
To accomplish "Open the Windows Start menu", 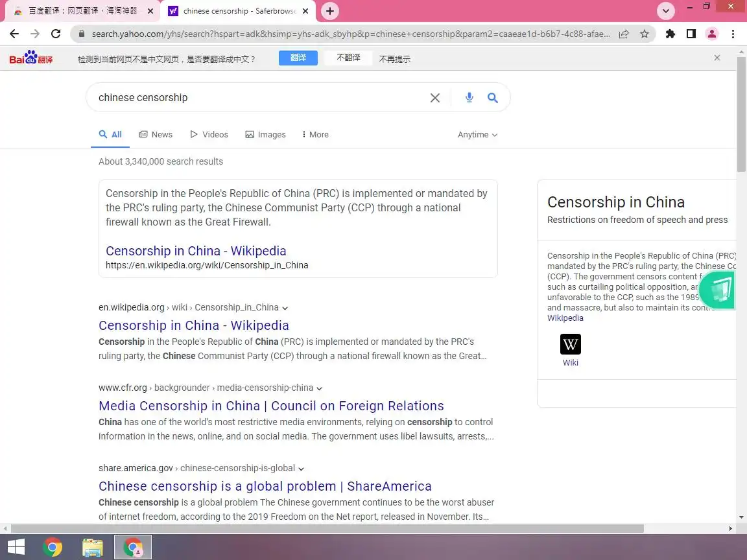I will point(16,547).
